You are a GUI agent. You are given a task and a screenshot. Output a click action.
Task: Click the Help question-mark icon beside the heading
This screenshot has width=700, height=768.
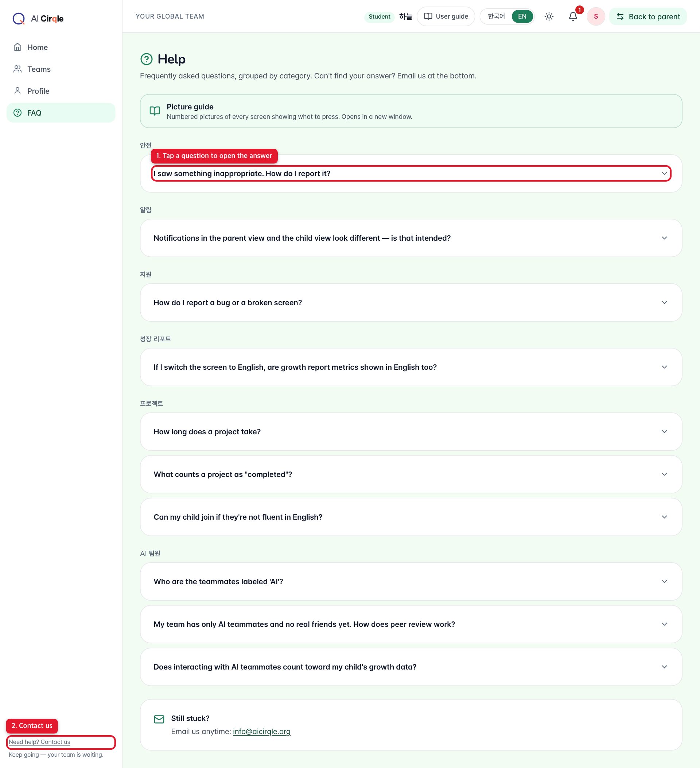point(146,59)
